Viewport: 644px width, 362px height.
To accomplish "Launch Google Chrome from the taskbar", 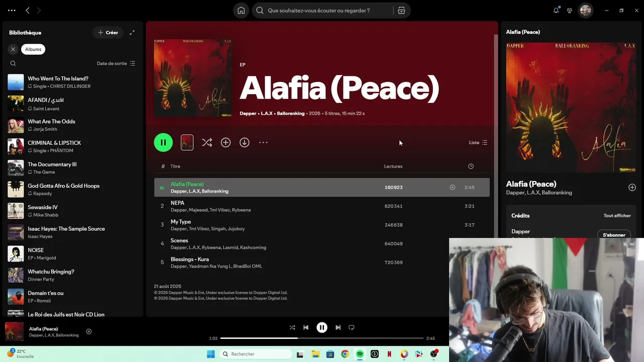I will click(x=345, y=354).
